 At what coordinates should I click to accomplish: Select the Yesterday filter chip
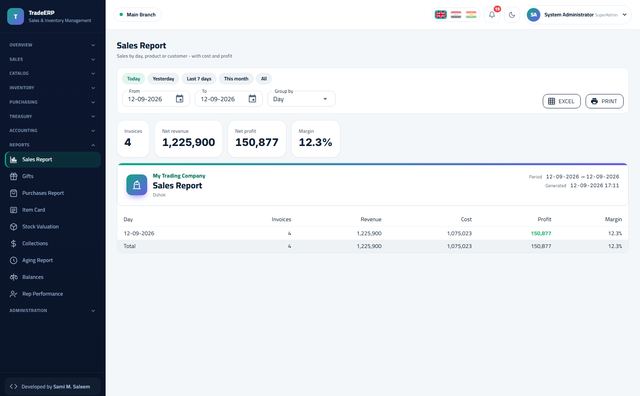163,79
